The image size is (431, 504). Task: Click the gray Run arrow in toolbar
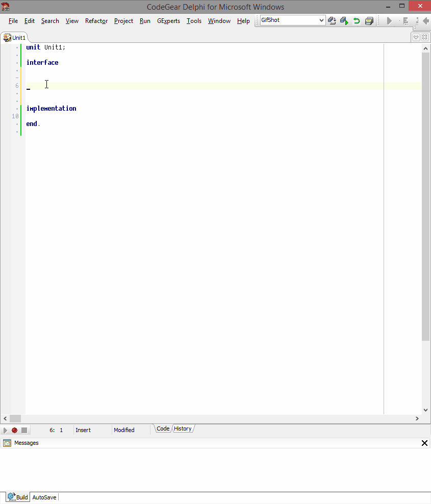(389, 21)
